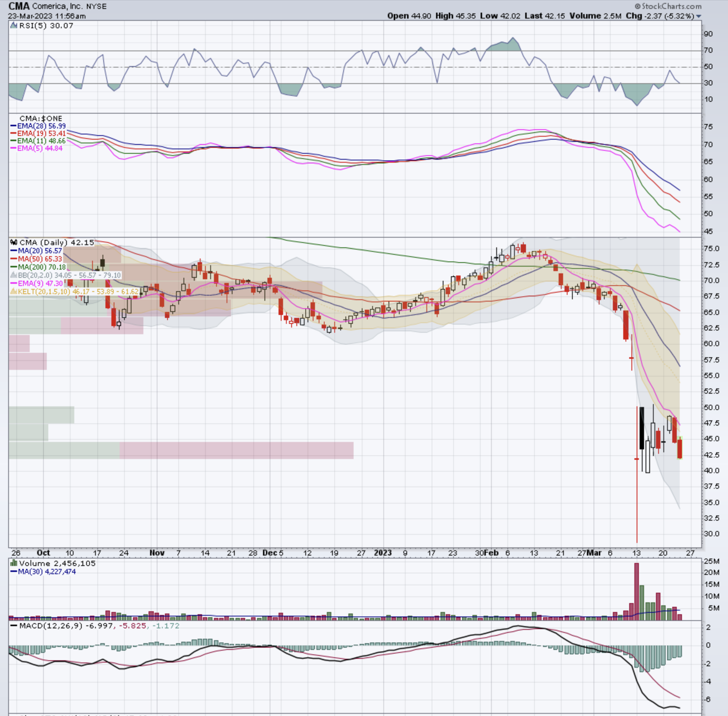Click the CMA:$ONE panel title
This screenshot has width=728, height=716.
(x=40, y=118)
